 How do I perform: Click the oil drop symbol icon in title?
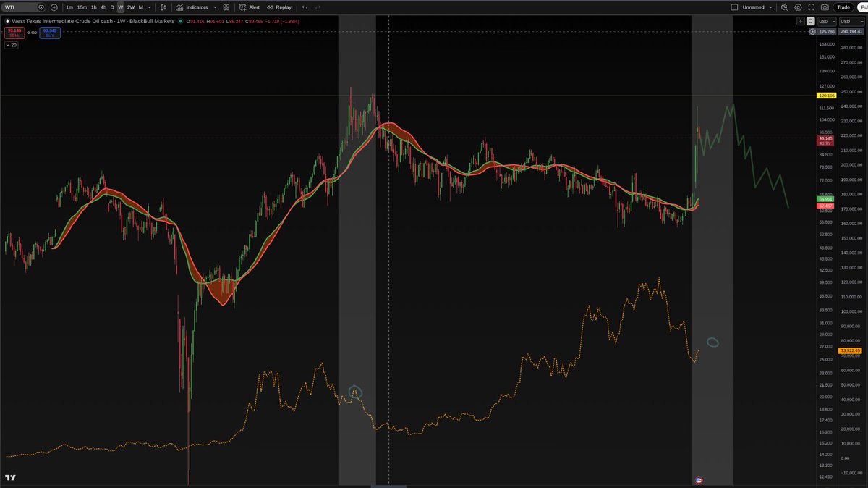8,21
